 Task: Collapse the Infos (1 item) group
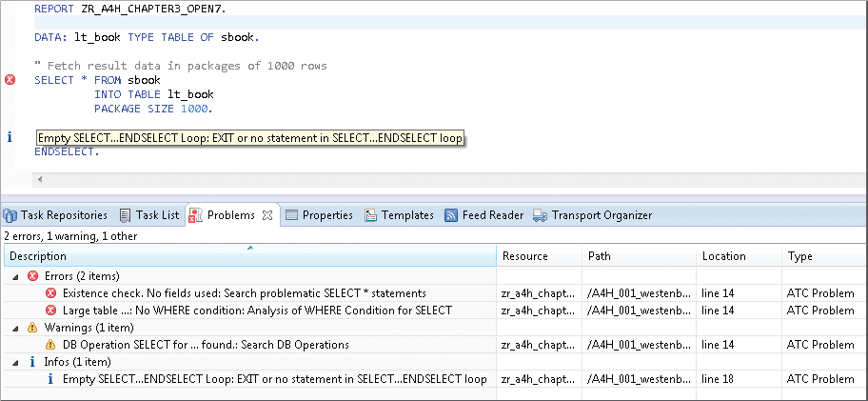(x=14, y=362)
